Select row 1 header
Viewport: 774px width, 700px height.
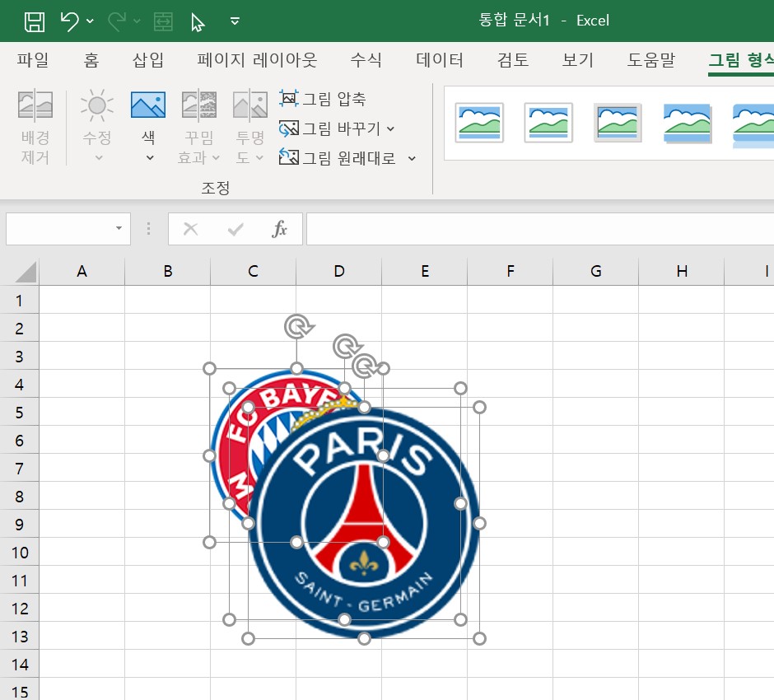19,300
